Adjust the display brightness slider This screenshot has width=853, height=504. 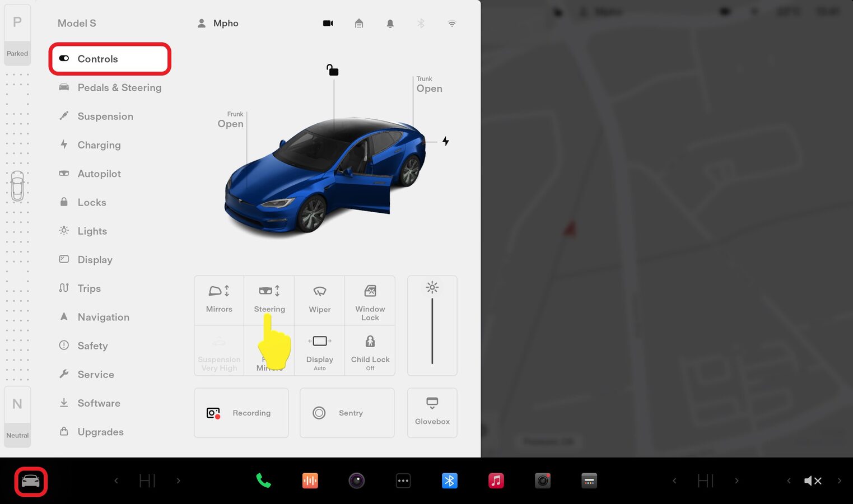[x=432, y=330]
